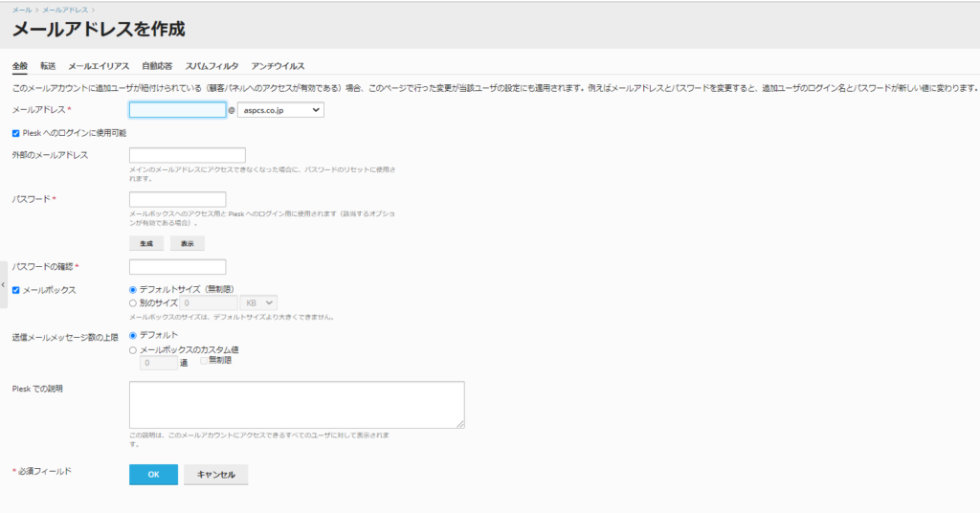Open the 転送 tab
This screenshot has height=513, width=980.
(x=48, y=66)
